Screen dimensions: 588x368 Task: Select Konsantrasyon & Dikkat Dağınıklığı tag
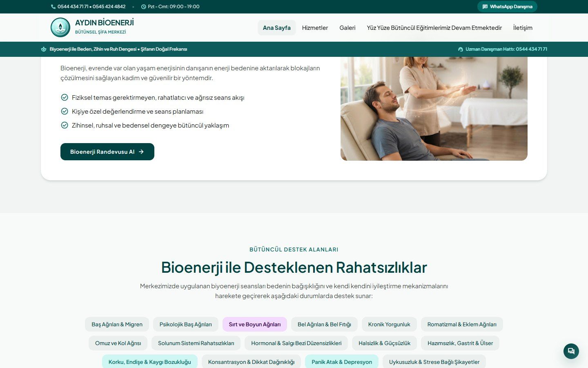click(251, 361)
